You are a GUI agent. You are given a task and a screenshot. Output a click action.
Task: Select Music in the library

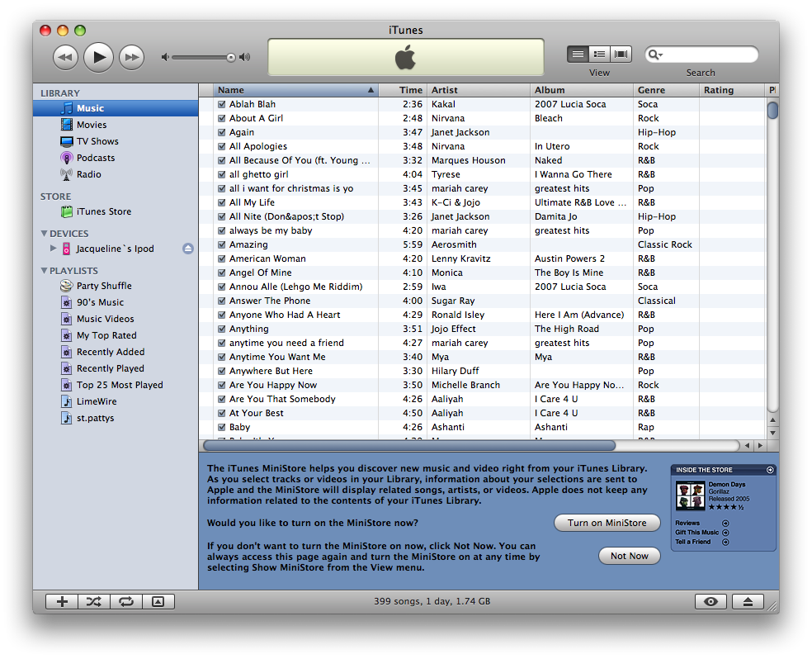point(116,108)
